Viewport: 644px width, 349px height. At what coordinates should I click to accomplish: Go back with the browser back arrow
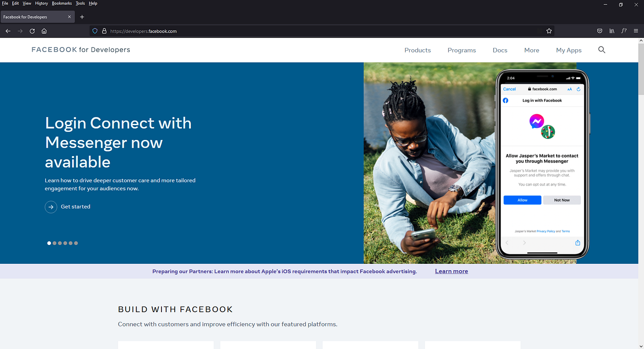point(8,31)
